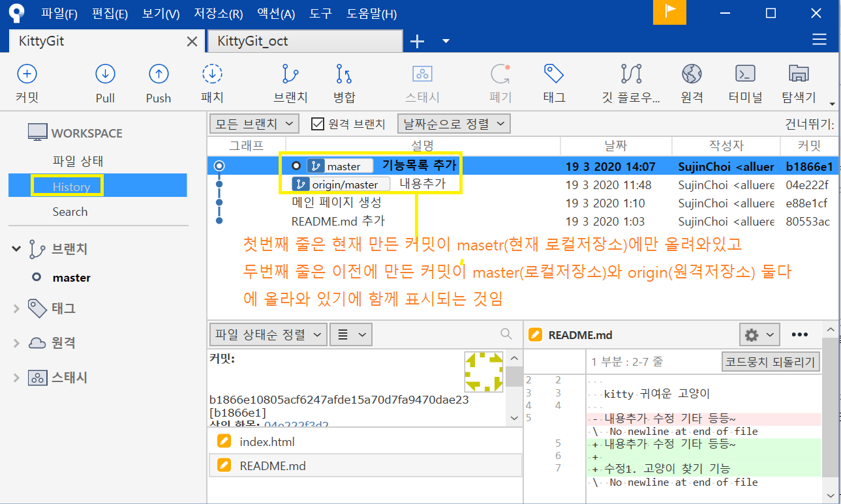841x504 pixels.
Task: Click the 날짜 column header
Action: click(x=616, y=146)
